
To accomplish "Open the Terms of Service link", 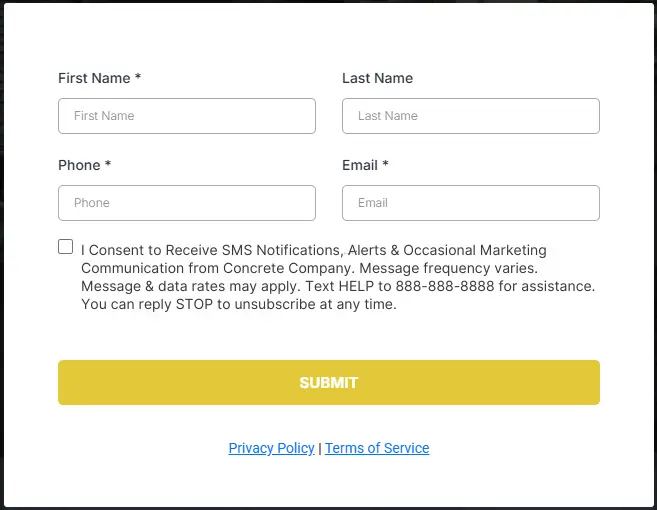I will (377, 448).
